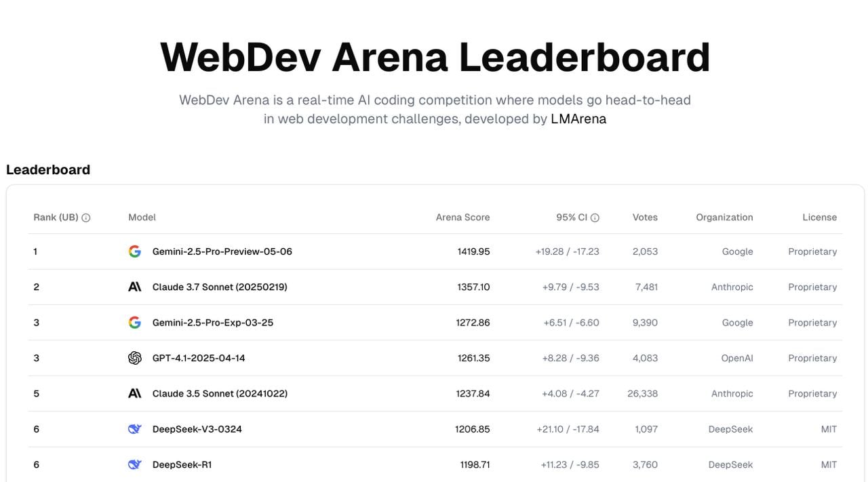Viewport: 868px width, 482px height.
Task: Click the DeepSeek whale icon beside DeepSeek-V3-0324
Action: pyautogui.click(x=135, y=429)
